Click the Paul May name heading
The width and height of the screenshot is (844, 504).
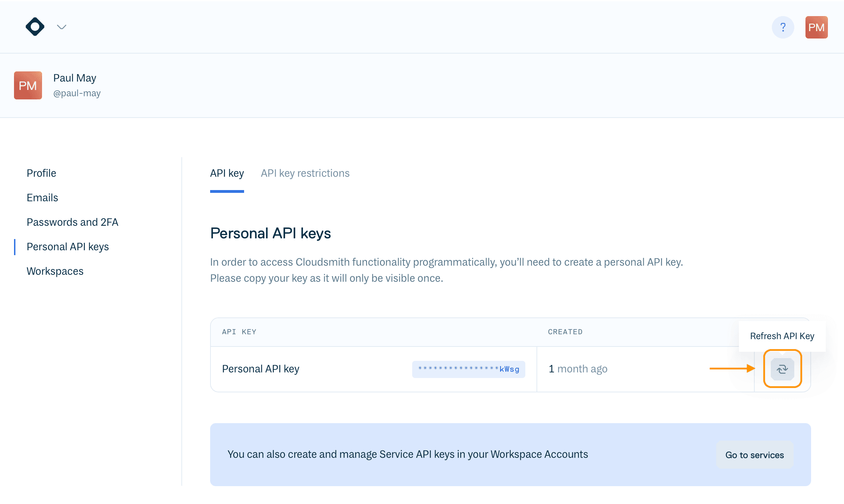coord(75,78)
